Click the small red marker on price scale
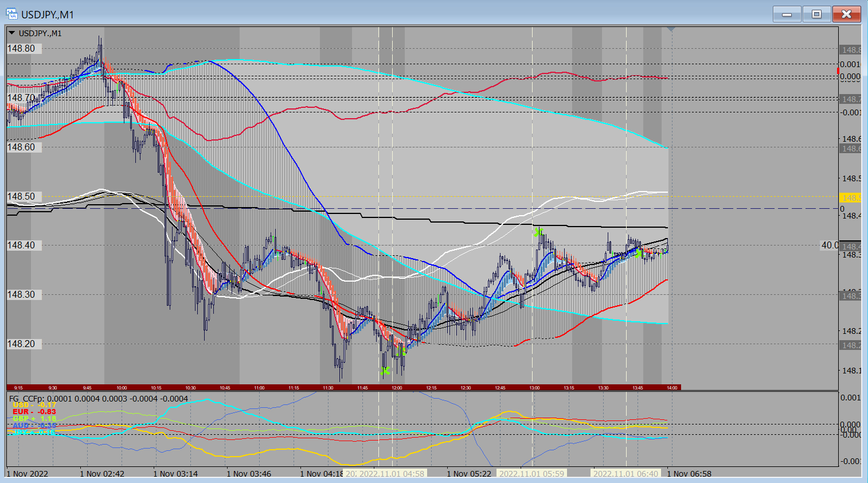Viewport: 868px width, 483px height. tap(838, 71)
